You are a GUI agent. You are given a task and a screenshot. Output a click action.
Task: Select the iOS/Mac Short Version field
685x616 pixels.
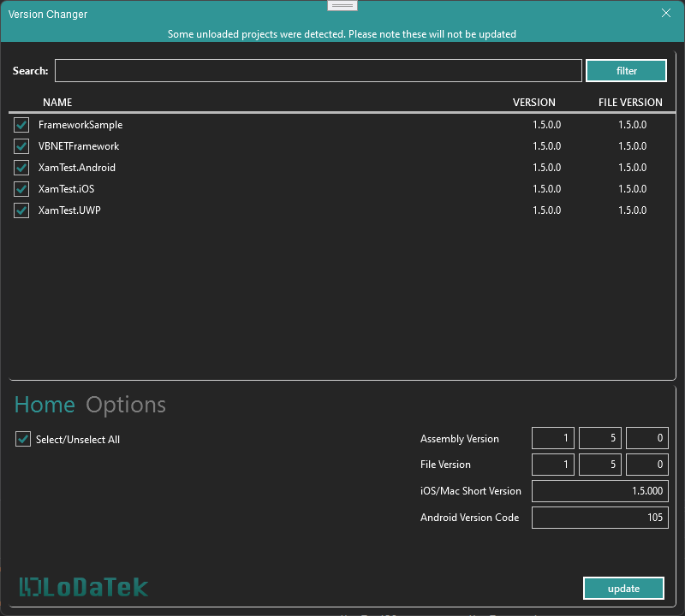(599, 490)
